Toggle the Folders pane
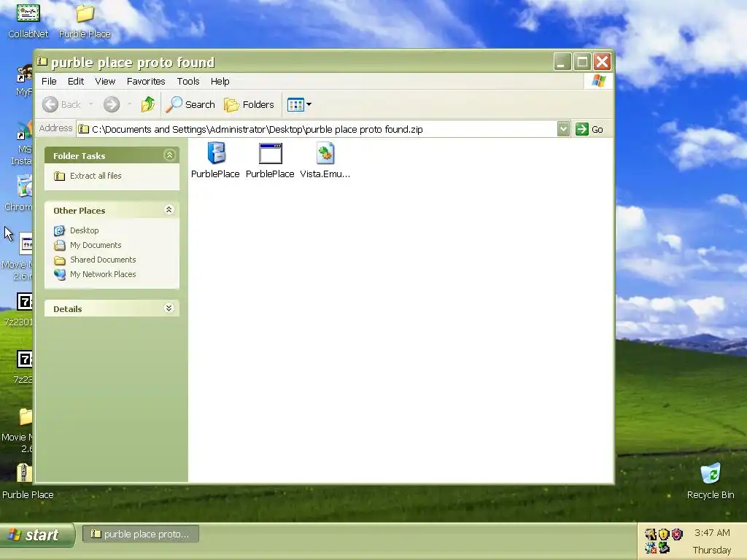The height and width of the screenshot is (560, 747). pyautogui.click(x=249, y=104)
